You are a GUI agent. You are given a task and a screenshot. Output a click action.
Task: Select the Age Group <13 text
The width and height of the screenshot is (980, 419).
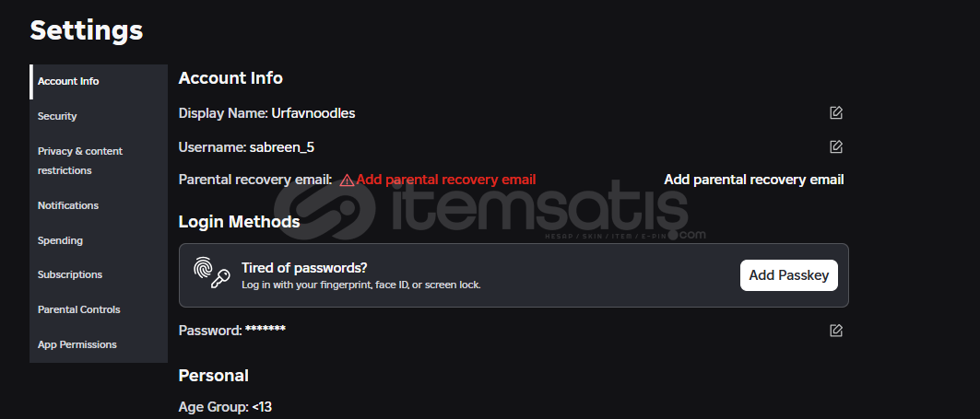pos(225,408)
